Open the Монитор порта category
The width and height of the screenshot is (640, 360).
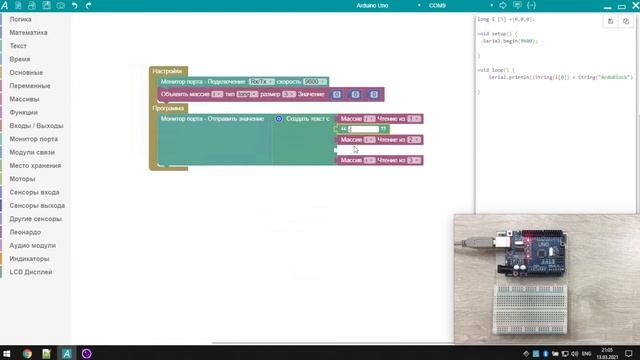(33, 139)
